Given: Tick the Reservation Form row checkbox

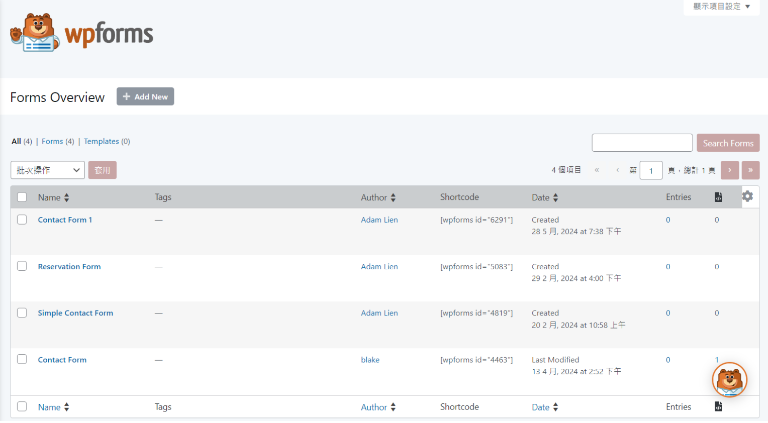Looking at the screenshot, I should (22, 266).
